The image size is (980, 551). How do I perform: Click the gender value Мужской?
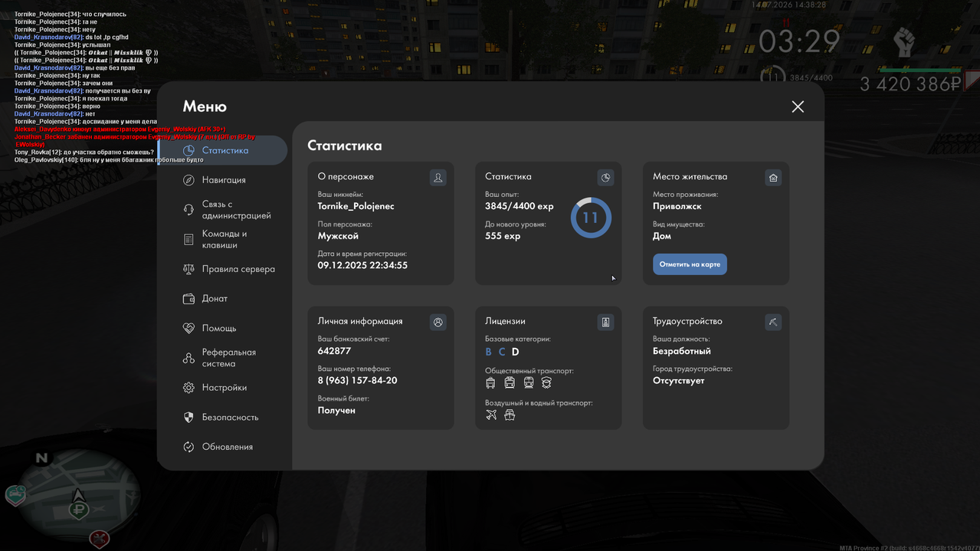(338, 236)
